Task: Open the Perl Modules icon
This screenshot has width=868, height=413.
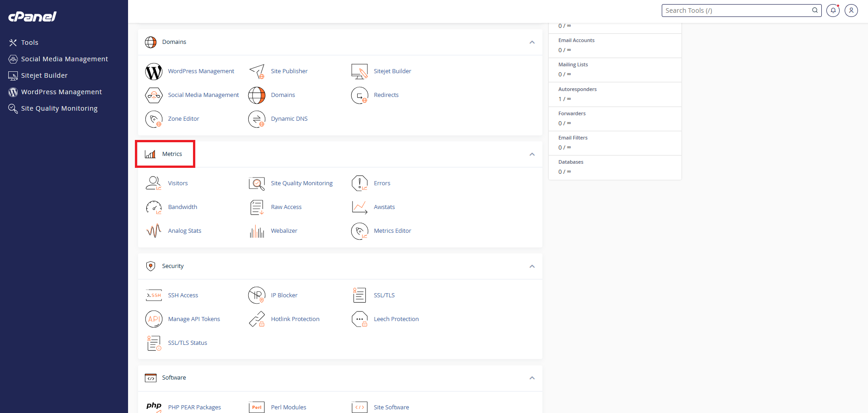Action: tap(257, 407)
